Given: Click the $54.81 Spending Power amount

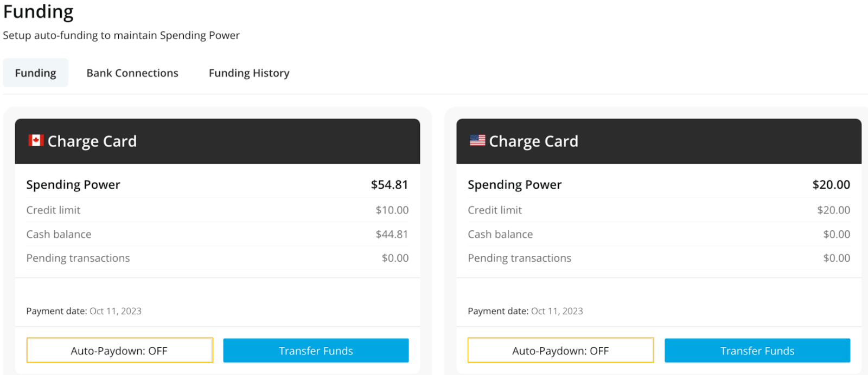Looking at the screenshot, I should click(x=389, y=185).
